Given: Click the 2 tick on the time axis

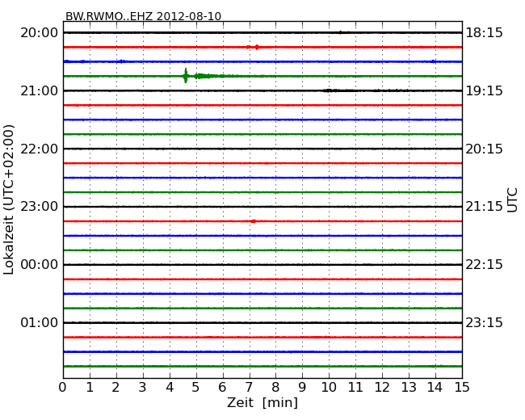Looking at the screenshot, I should (115, 387).
